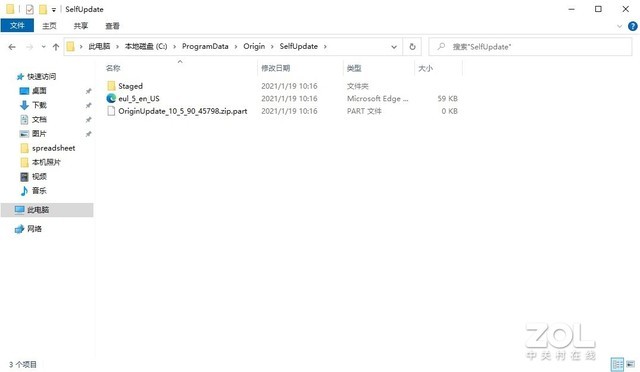640x372 pixels.
Task: Click the 3 个项目 status bar text
Action: point(23,364)
